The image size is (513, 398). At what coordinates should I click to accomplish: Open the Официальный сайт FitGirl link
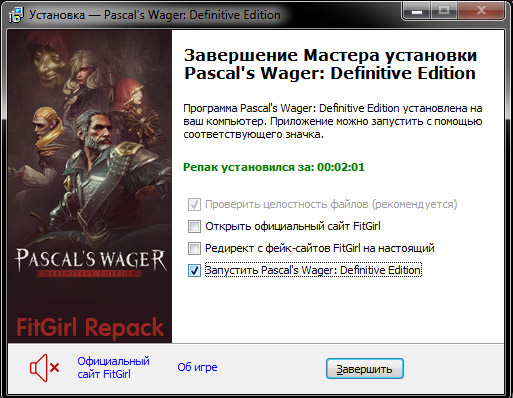[x=113, y=368]
